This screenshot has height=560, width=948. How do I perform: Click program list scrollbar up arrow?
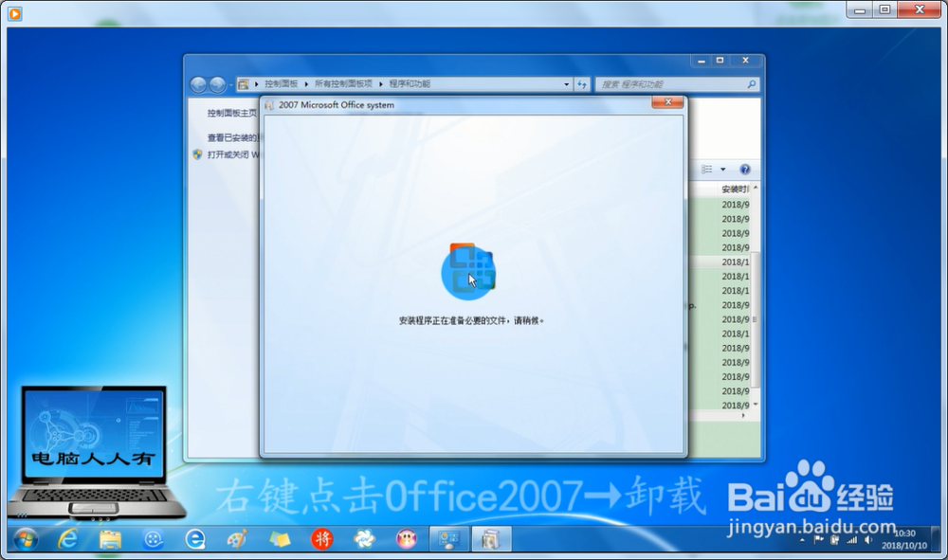(756, 189)
